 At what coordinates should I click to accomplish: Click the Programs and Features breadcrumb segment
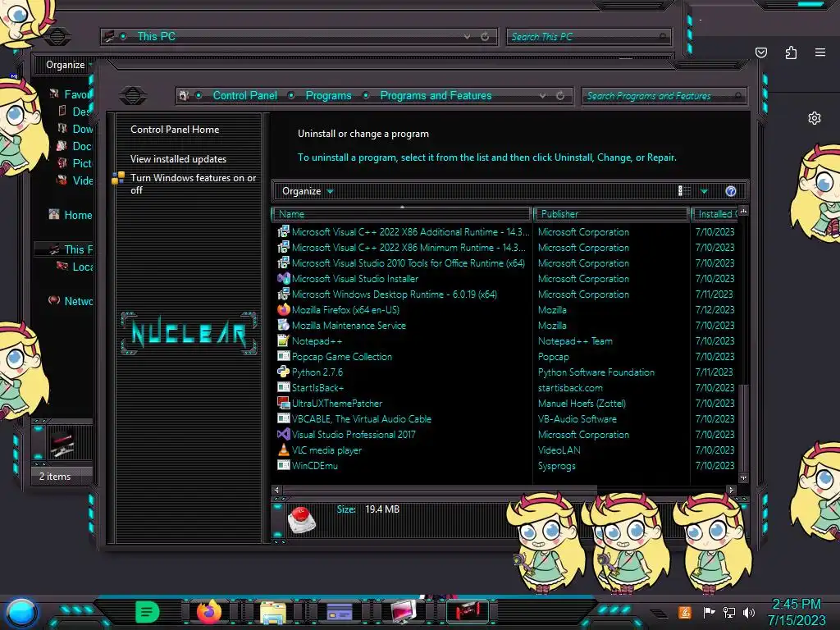tap(436, 96)
